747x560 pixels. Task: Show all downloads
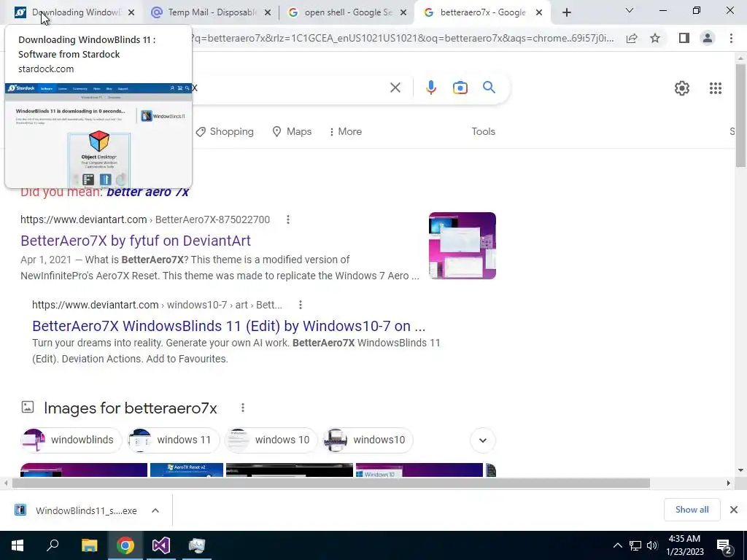click(692, 510)
